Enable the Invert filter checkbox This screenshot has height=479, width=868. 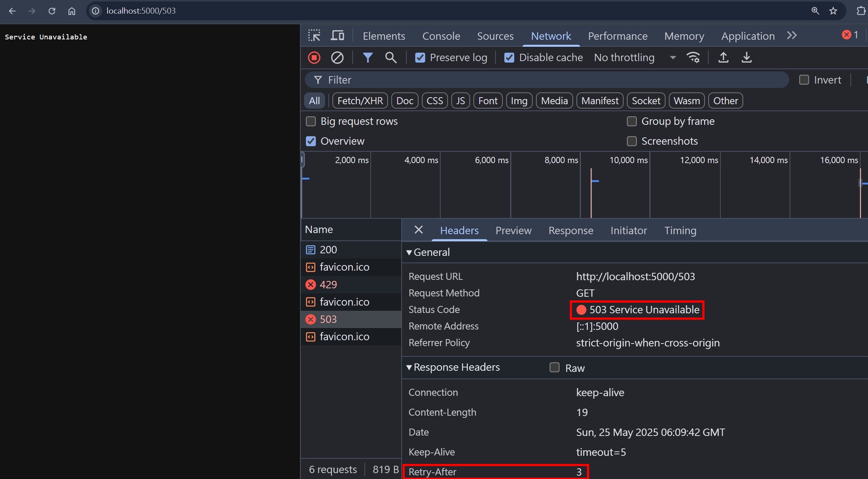[x=804, y=80]
